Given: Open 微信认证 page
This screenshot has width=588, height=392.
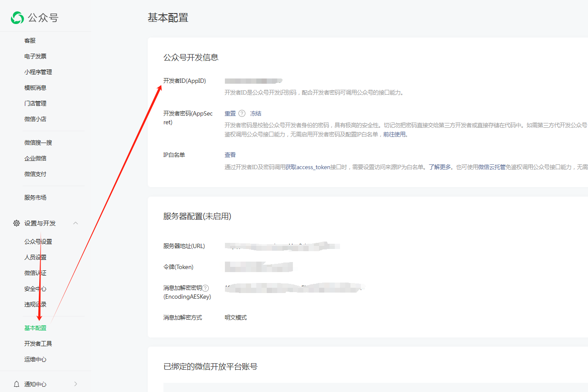Looking at the screenshot, I should pyautogui.click(x=35, y=273).
